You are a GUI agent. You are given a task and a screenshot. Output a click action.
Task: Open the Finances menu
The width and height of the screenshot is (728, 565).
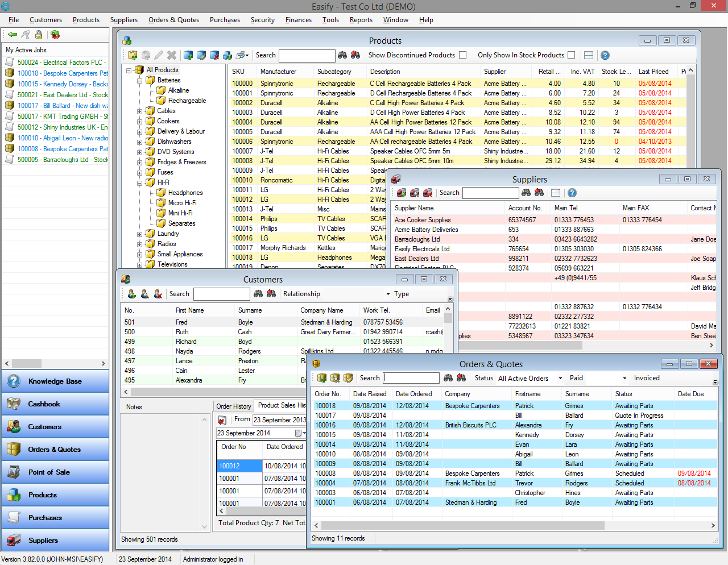coord(299,20)
